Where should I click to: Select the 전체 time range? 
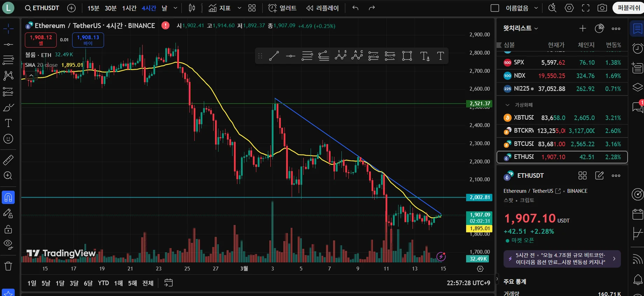pos(148,283)
